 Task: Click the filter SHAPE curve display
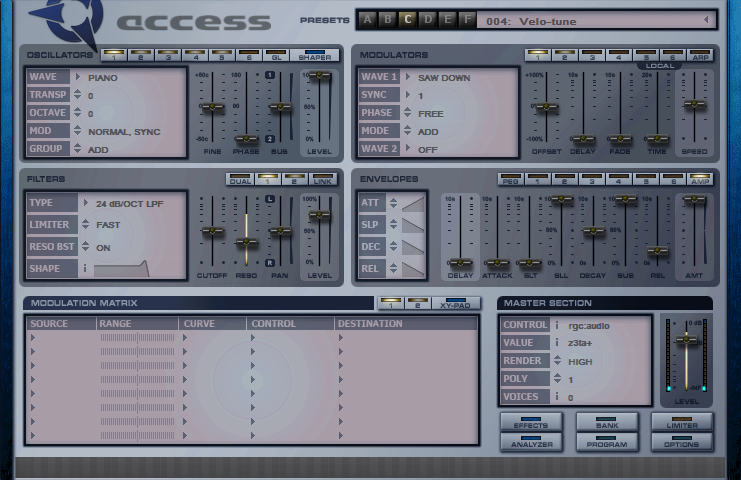pyautogui.click(x=122, y=268)
